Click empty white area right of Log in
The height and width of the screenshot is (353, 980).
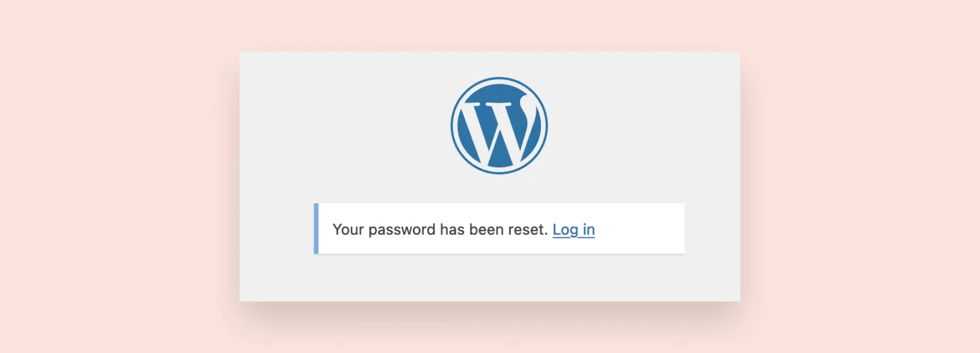[640, 229]
